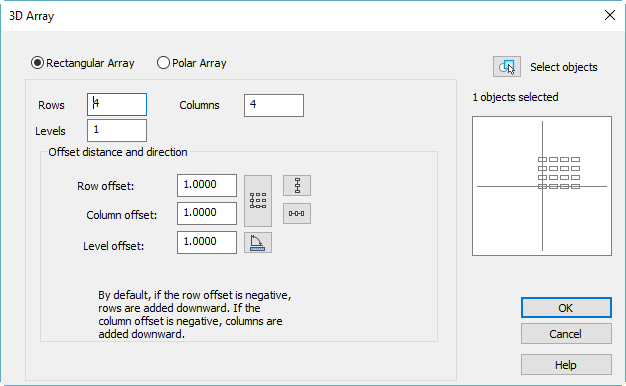The width and height of the screenshot is (626, 386).
Task: Open Help for 3D Array
Action: click(566, 365)
